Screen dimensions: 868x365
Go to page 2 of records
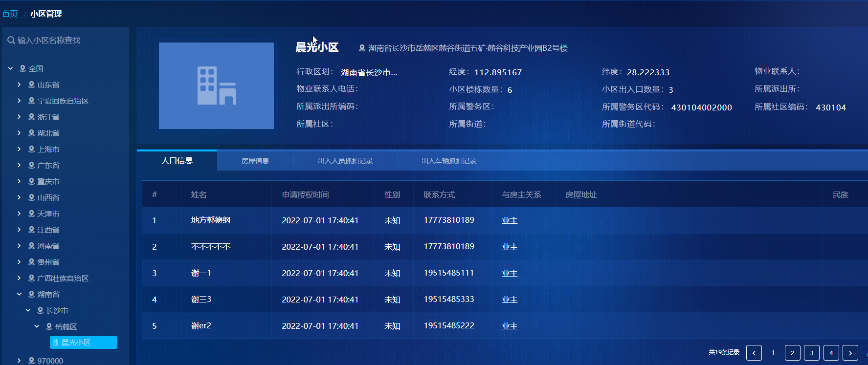[793, 353]
